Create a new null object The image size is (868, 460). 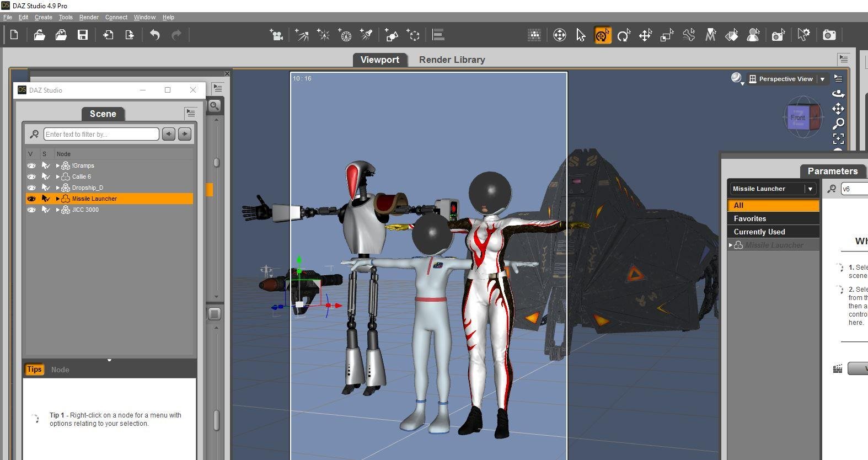413,35
